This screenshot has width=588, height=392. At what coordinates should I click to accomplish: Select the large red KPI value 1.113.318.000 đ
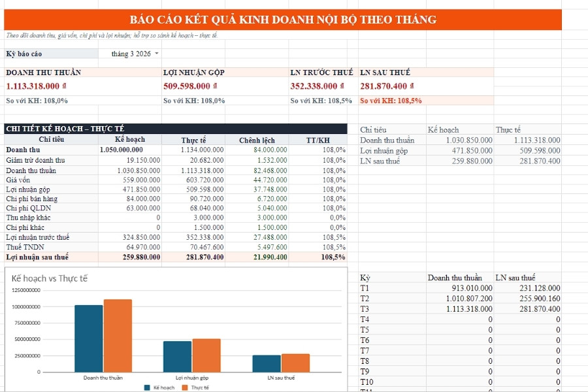37,86
